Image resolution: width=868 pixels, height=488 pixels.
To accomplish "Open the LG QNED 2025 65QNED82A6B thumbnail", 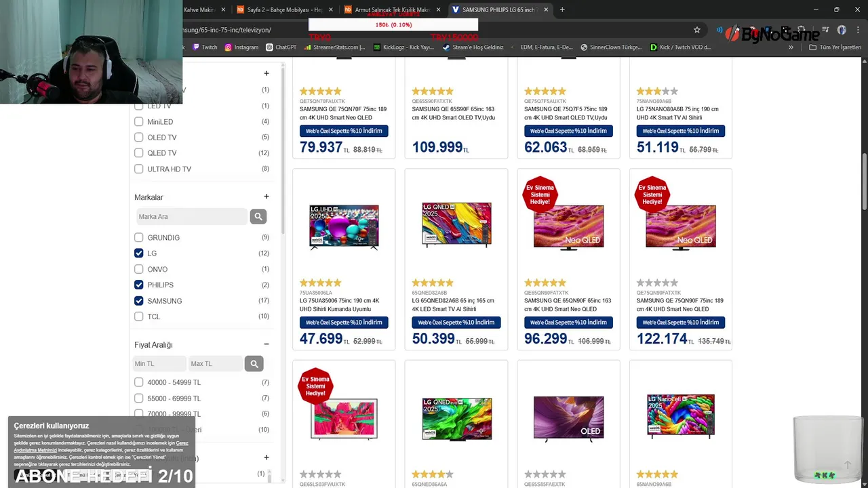I will click(456, 225).
